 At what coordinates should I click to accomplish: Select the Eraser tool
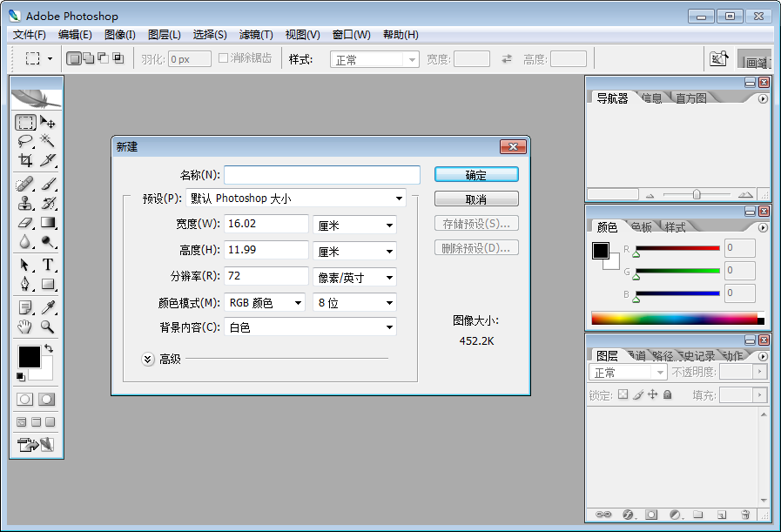pos(25,222)
